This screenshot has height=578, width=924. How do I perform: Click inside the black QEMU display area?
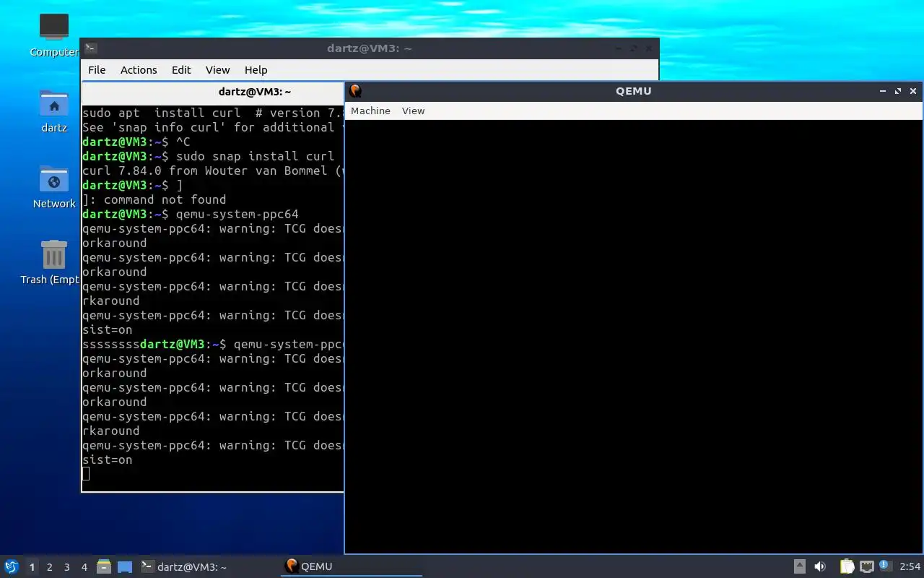point(634,337)
